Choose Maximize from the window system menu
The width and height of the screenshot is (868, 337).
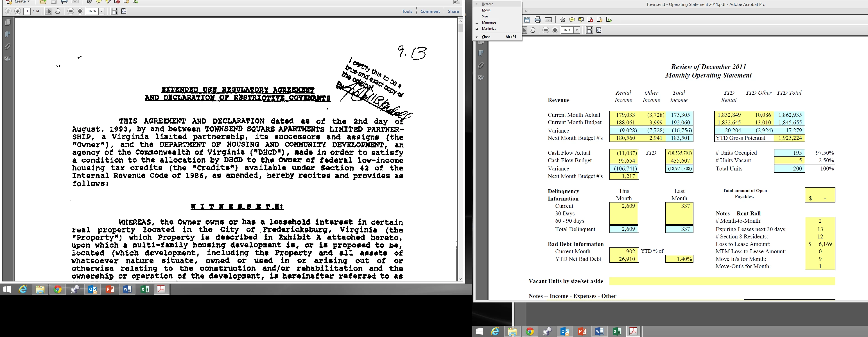489,29
